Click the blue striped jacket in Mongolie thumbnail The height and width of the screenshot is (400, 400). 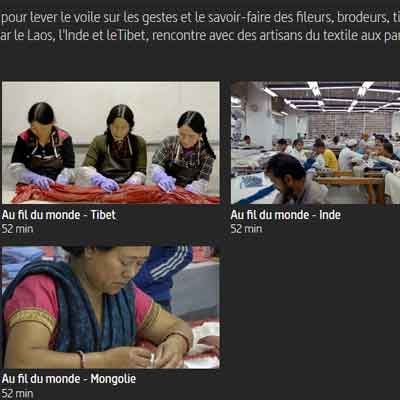[162, 270]
